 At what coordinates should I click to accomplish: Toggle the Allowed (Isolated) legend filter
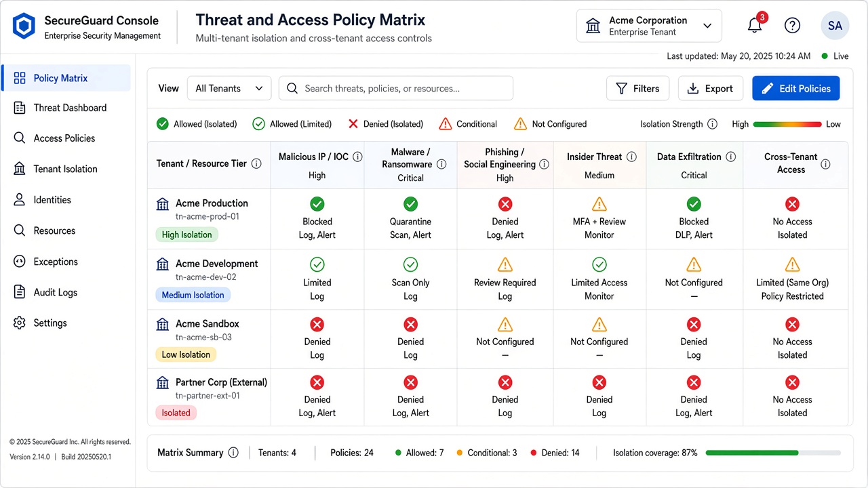197,124
